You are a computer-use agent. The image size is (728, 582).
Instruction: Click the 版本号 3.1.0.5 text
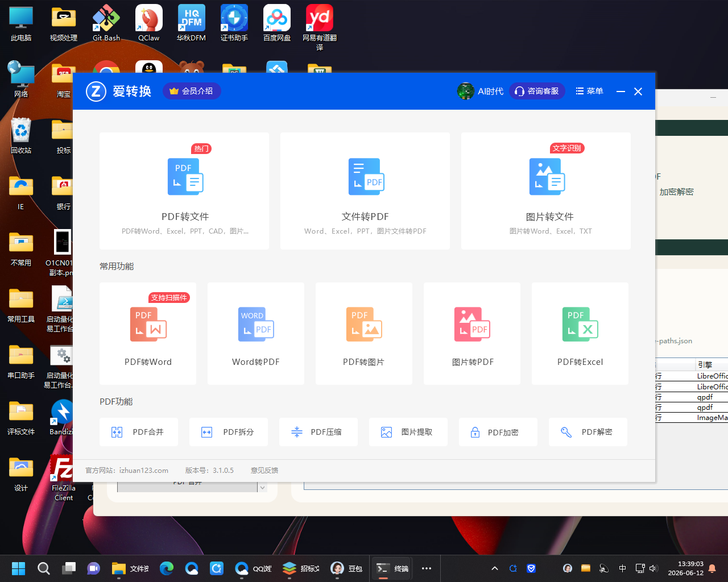209,471
